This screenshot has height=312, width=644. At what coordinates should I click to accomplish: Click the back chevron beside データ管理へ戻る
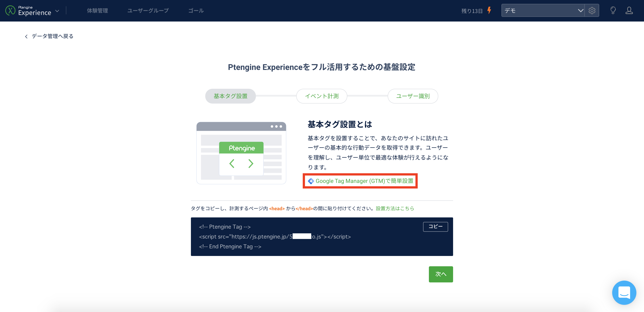(26, 37)
